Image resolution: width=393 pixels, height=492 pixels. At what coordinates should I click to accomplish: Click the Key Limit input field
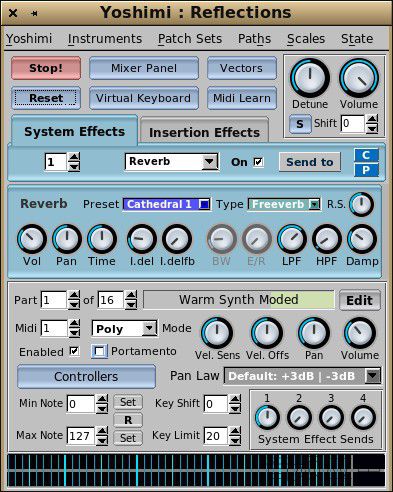216,436
